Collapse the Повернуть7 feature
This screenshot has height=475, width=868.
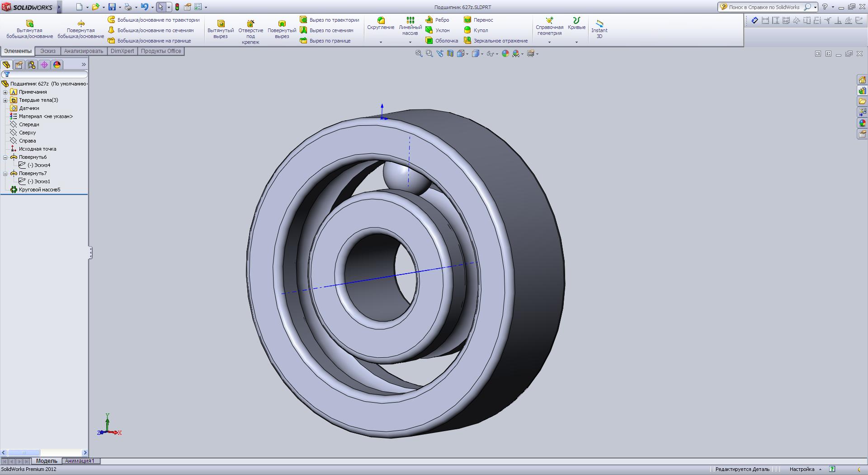click(x=5, y=173)
